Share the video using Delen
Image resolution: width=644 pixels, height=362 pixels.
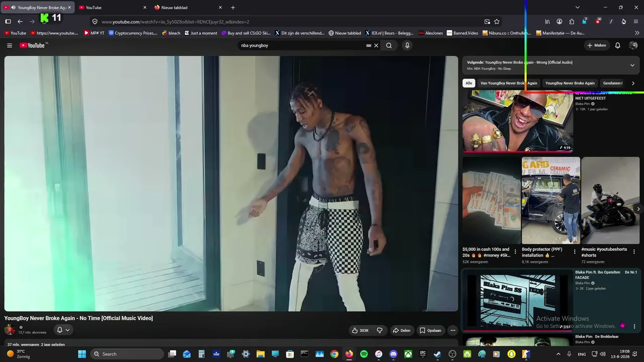pyautogui.click(x=401, y=330)
